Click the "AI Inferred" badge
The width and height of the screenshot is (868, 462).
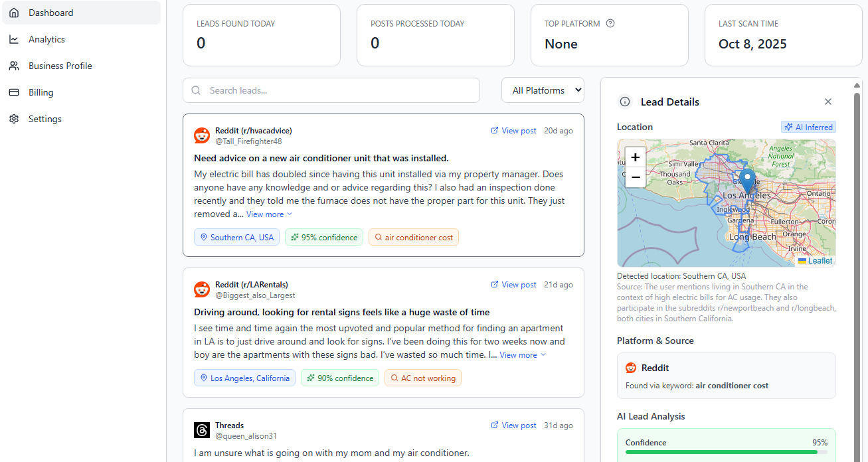tap(808, 127)
